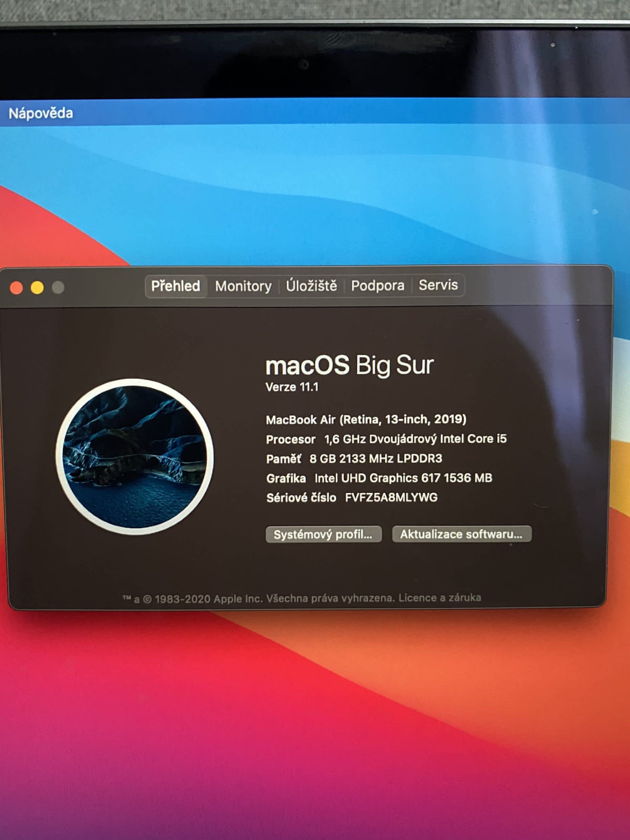Open the Nápověda menu in menu bar
Screen dimensions: 630x840
pyautogui.click(x=41, y=113)
